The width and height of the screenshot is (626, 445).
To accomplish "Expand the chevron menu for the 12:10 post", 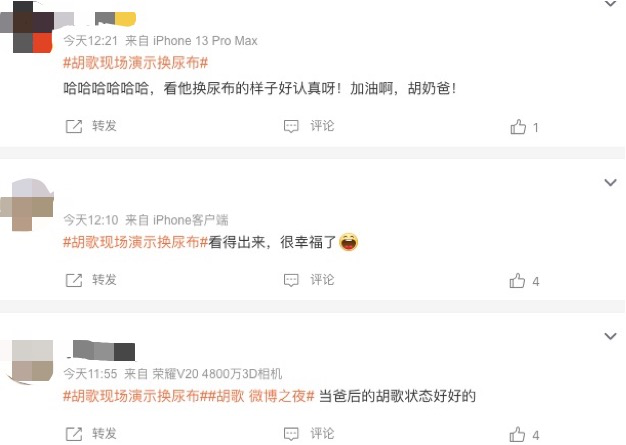I will tap(610, 183).
